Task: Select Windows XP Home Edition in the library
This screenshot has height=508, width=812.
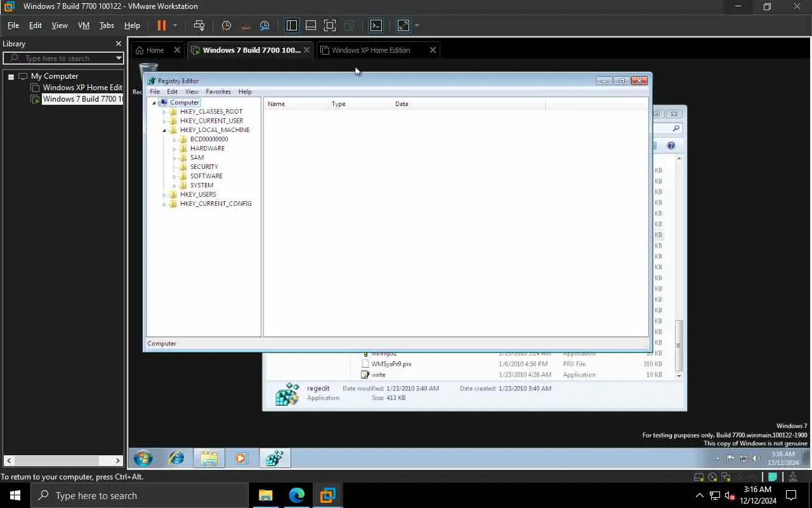Action: pyautogui.click(x=82, y=88)
